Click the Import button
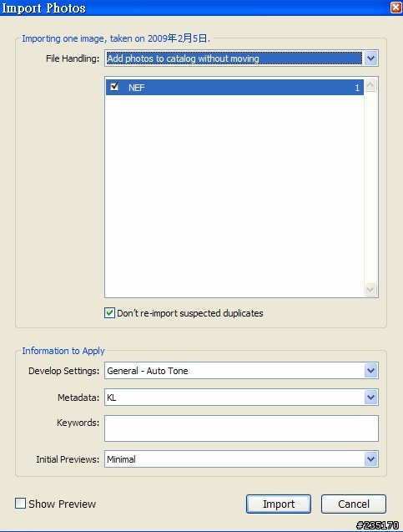 (279, 504)
